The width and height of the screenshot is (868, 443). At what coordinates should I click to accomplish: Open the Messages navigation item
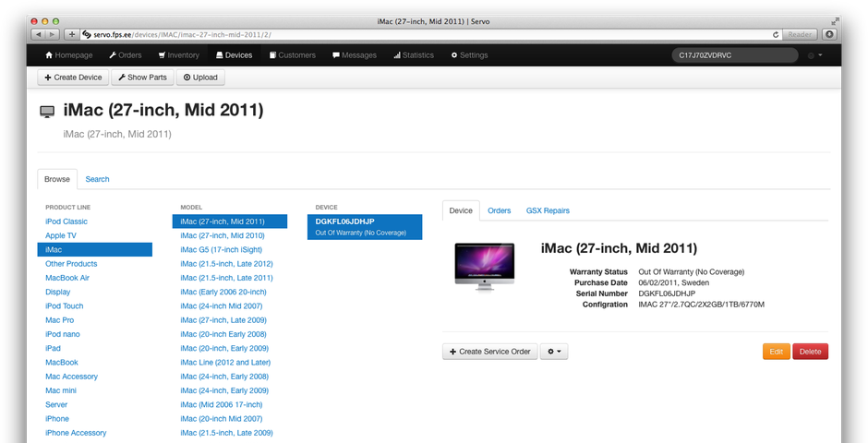pos(355,55)
